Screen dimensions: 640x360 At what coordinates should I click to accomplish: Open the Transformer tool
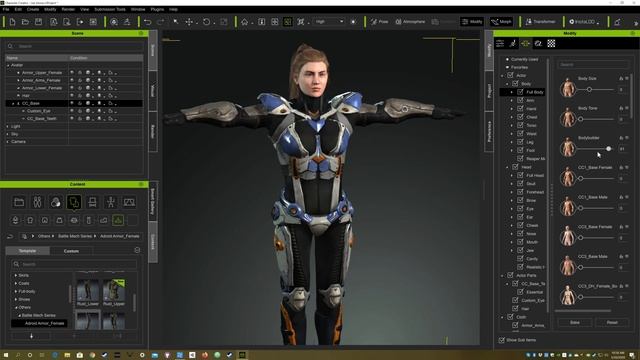click(540, 22)
